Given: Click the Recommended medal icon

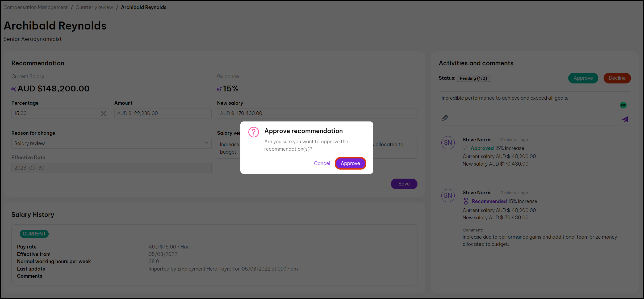Looking at the screenshot, I should pyautogui.click(x=466, y=201).
